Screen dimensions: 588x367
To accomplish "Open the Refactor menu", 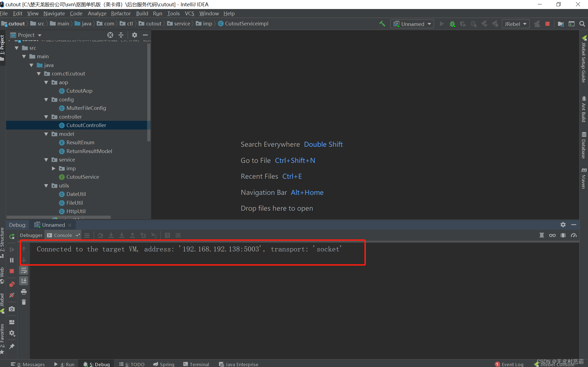I will pyautogui.click(x=121, y=13).
